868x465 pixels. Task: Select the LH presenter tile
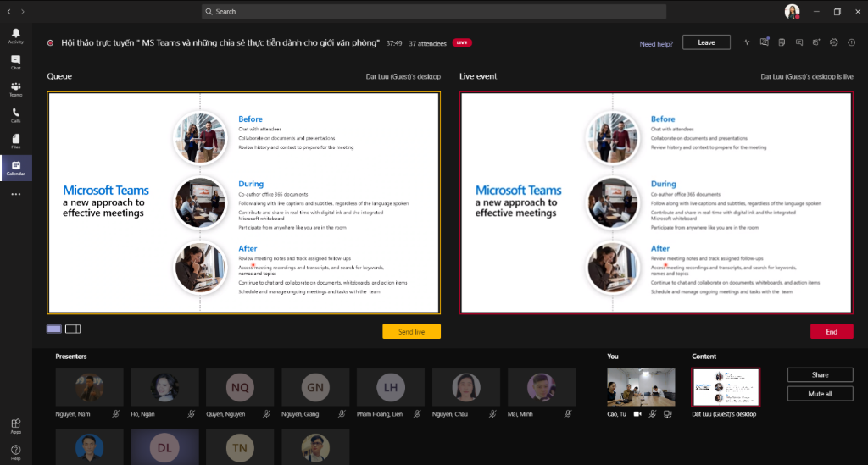pyautogui.click(x=390, y=387)
